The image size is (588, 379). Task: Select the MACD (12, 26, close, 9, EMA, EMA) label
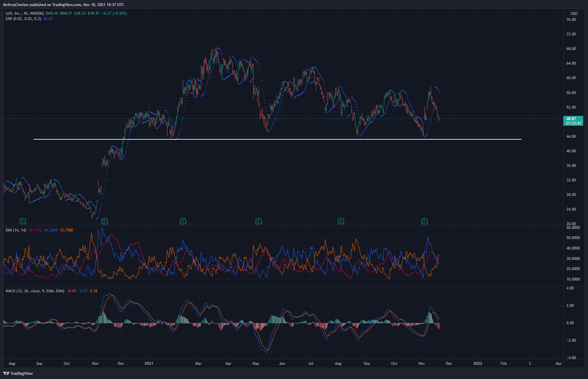tap(35, 291)
